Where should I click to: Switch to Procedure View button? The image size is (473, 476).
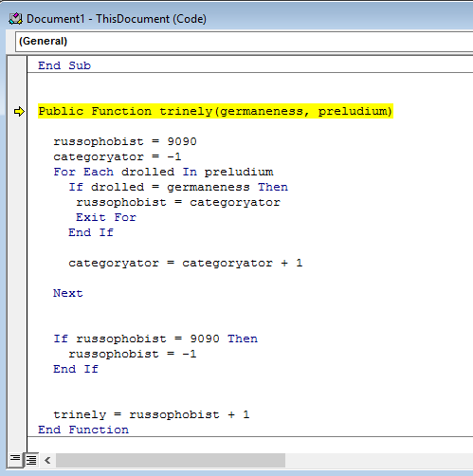(14, 459)
